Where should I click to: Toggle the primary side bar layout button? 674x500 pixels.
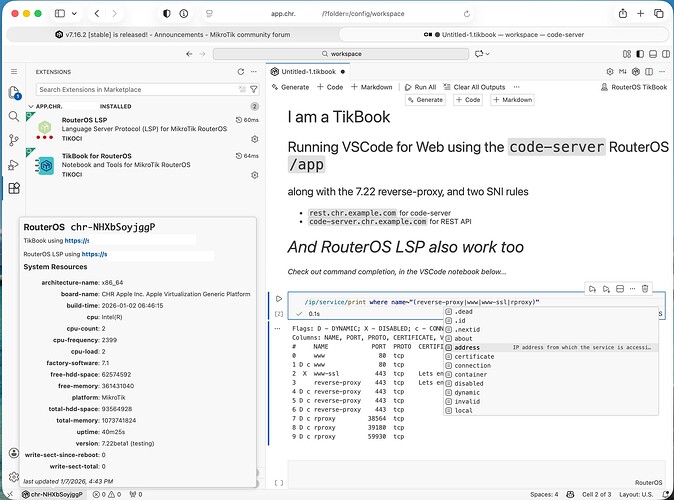tap(640, 54)
